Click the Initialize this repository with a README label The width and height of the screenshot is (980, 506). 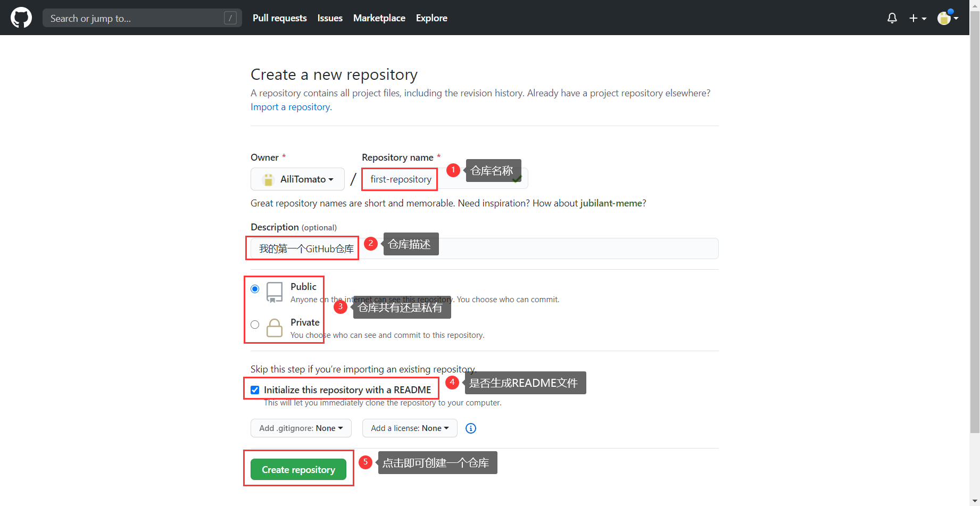(347, 390)
